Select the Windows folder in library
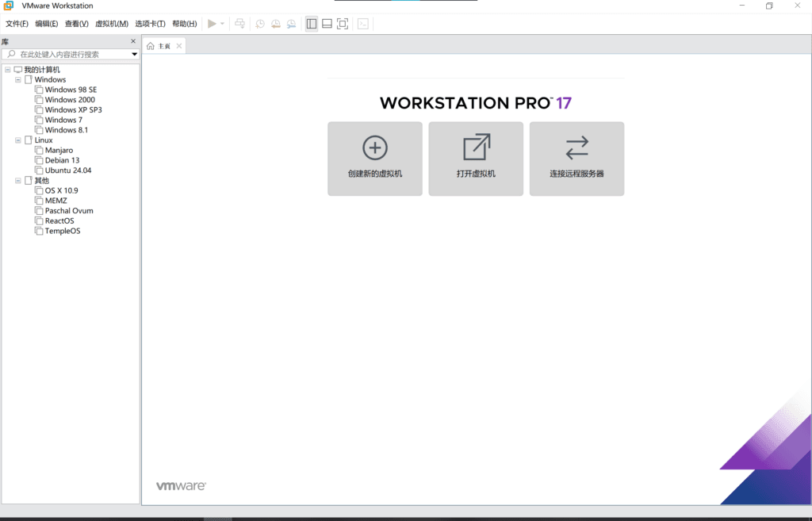This screenshot has height=521, width=812. pyautogui.click(x=50, y=80)
